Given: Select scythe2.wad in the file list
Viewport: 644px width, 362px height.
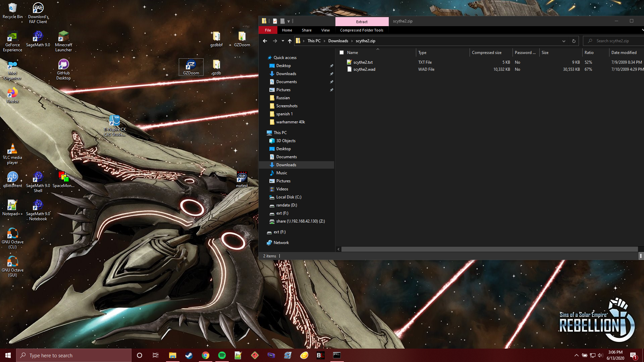Looking at the screenshot, I should pos(364,69).
